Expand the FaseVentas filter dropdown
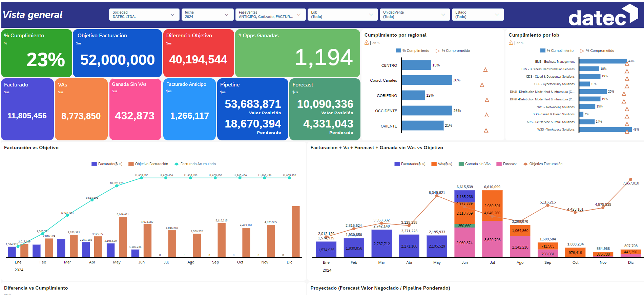This screenshot has width=644, height=295. pos(270,15)
